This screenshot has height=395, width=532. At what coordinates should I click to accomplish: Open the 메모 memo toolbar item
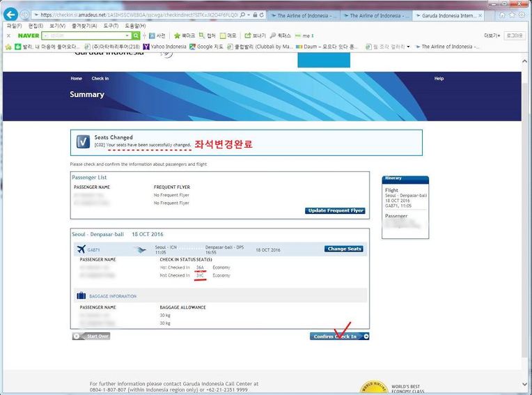point(228,36)
